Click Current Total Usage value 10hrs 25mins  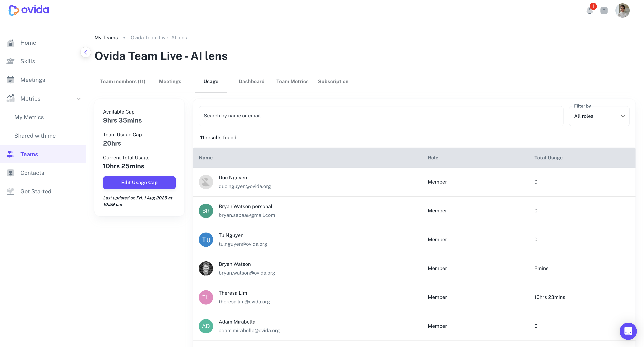tap(123, 166)
